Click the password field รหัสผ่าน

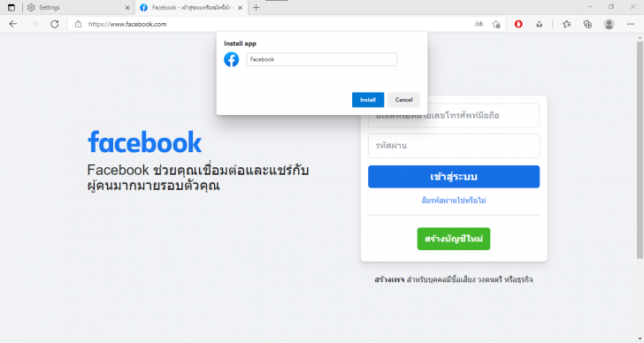click(454, 146)
